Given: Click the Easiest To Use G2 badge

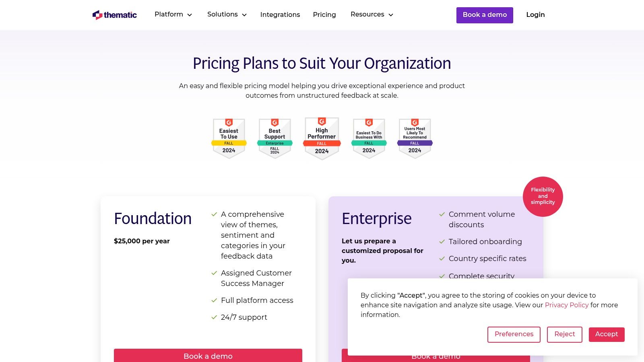Looking at the screenshot, I should coord(229,138).
